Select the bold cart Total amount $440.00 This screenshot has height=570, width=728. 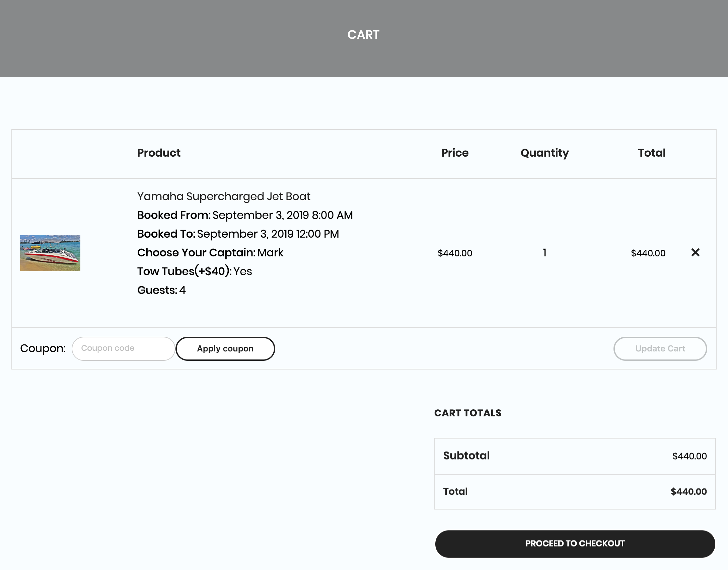(x=688, y=492)
